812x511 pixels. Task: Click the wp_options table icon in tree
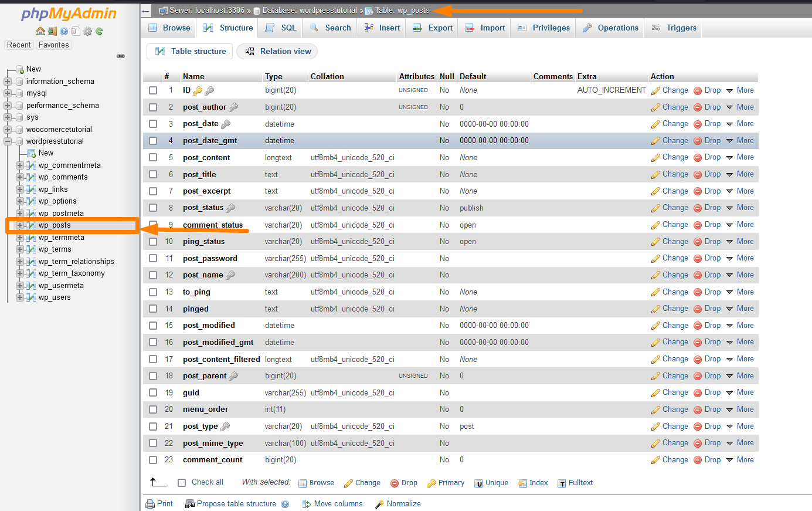click(x=32, y=201)
